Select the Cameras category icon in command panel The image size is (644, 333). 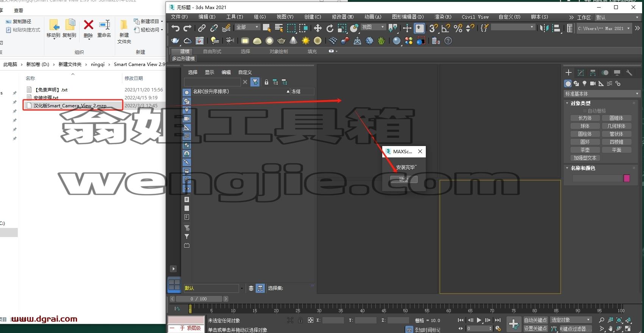593,83
